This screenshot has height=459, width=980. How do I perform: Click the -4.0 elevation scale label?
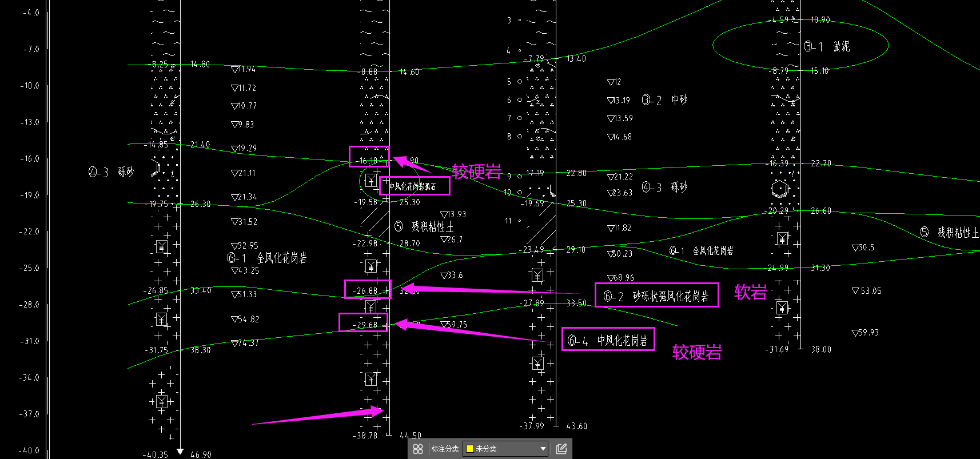point(31,13)
